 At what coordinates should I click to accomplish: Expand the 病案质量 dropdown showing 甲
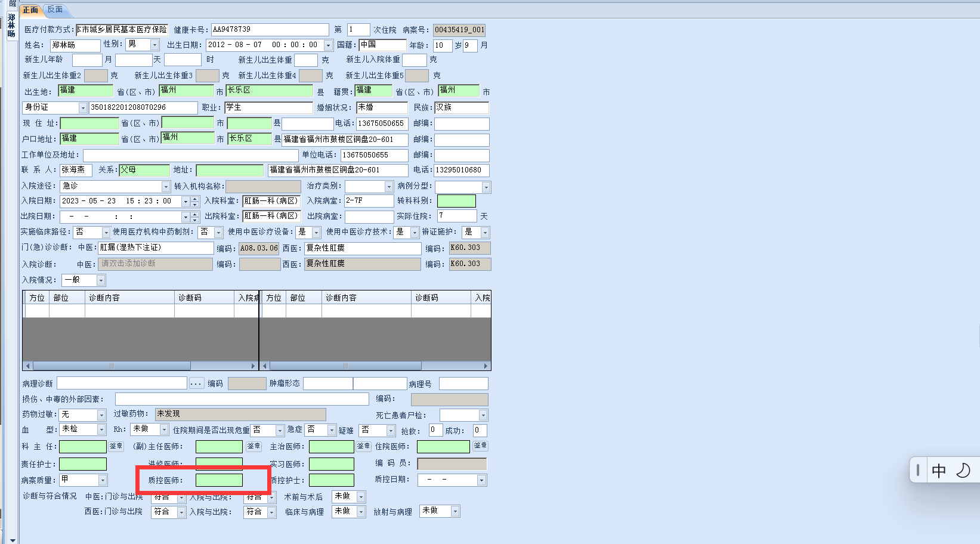pos(103,480)
